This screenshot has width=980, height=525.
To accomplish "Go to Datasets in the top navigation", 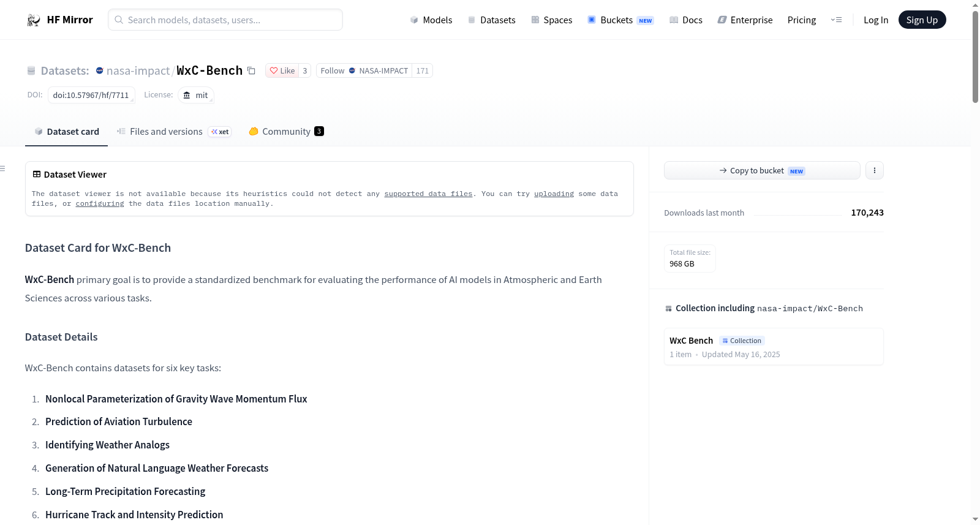I will [491, 20].
